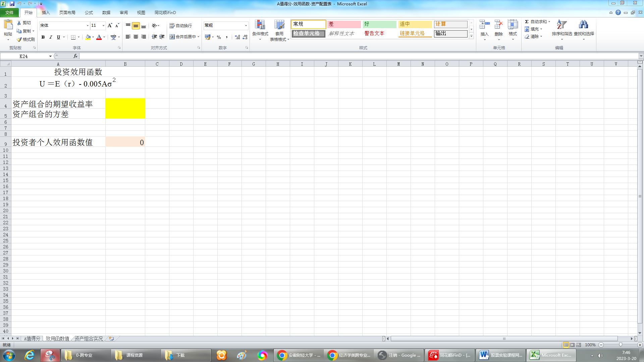The width and height of the screenshot is (644, 362).
Task: Expand the font name dropdown
Action: [x=88, y=25]
